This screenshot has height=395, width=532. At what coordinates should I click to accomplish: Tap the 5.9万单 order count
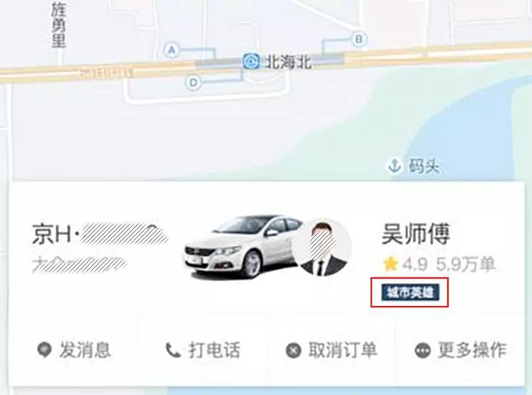pyautogui.click(x=465, y=264)
